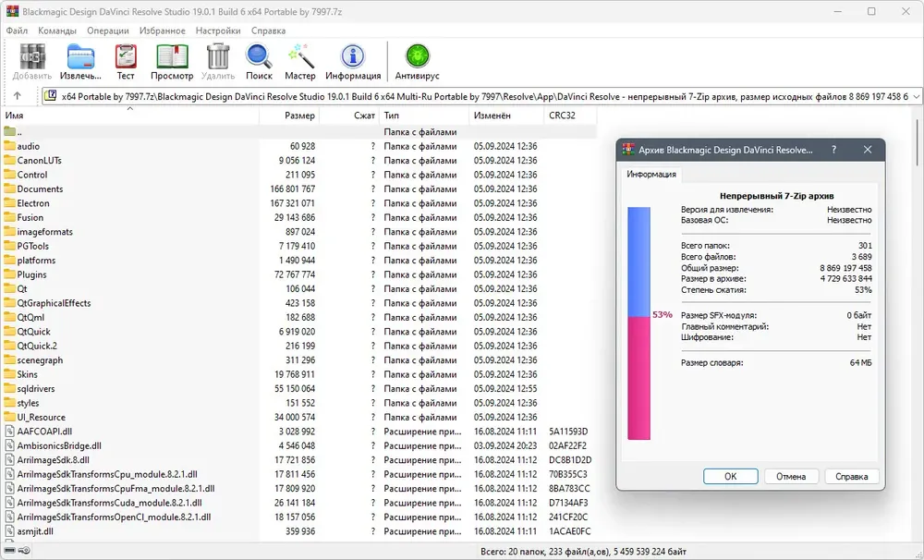
Task: Select ArriImageSdkTransformsOpenCl_module.8.2.1.dll row
Action: 300,517
